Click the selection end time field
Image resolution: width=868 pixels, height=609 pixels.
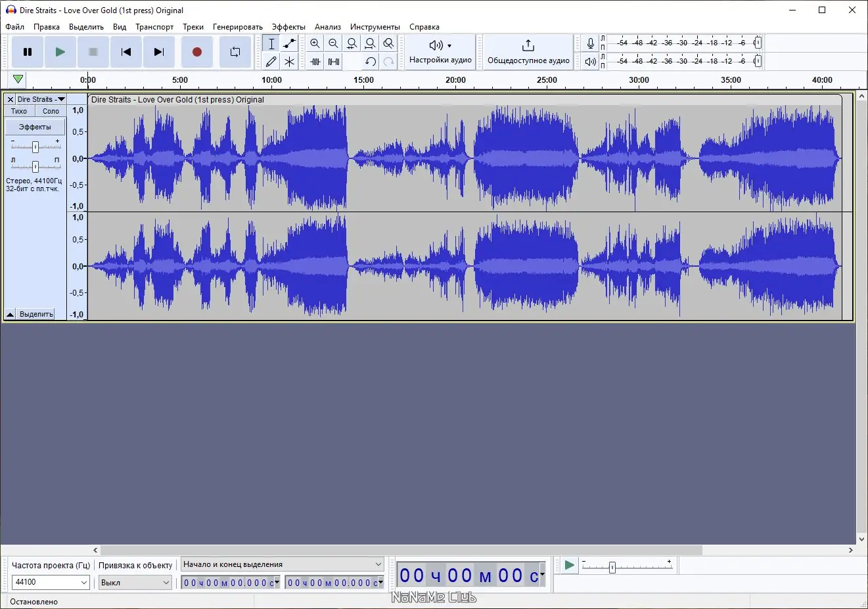pos(331,583)
